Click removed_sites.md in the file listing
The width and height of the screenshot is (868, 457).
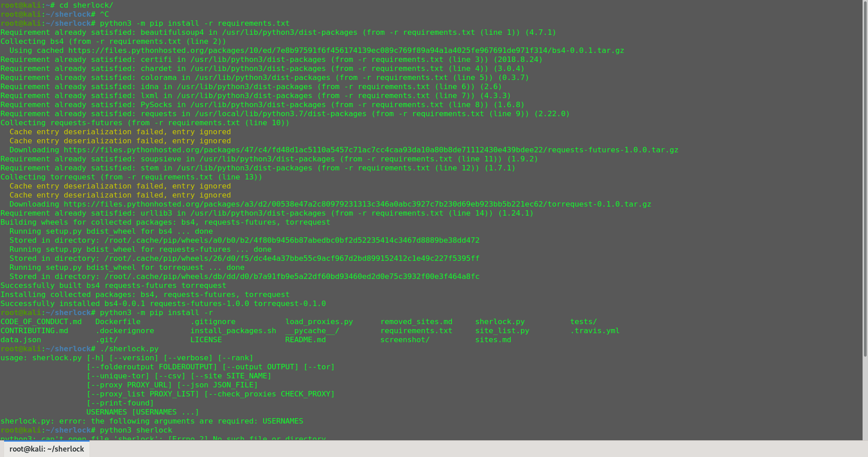click(x=416, y=322)
